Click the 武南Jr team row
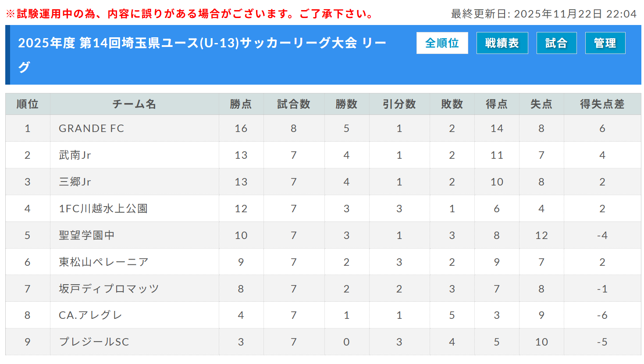 pos(75,155)
